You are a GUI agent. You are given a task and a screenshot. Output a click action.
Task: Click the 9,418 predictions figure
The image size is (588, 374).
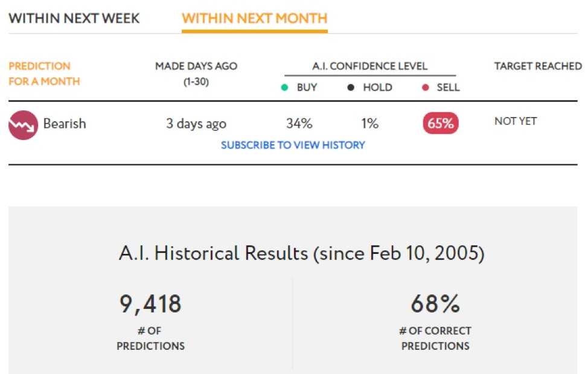tap(150, 303)
